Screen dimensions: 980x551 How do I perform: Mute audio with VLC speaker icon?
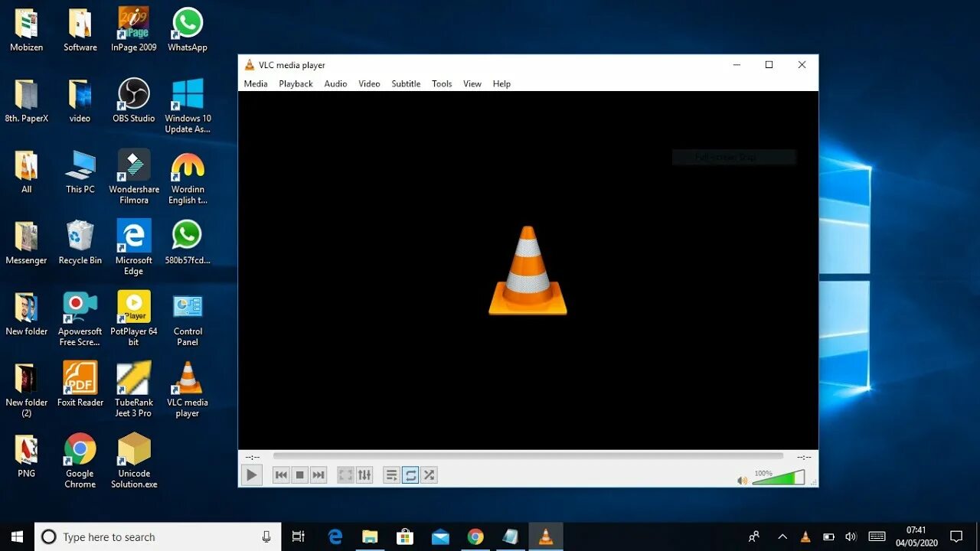click(x=742, y=481)
